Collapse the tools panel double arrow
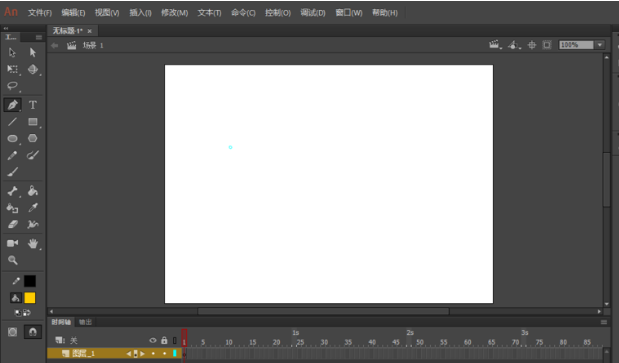 (x=6, y=28)
